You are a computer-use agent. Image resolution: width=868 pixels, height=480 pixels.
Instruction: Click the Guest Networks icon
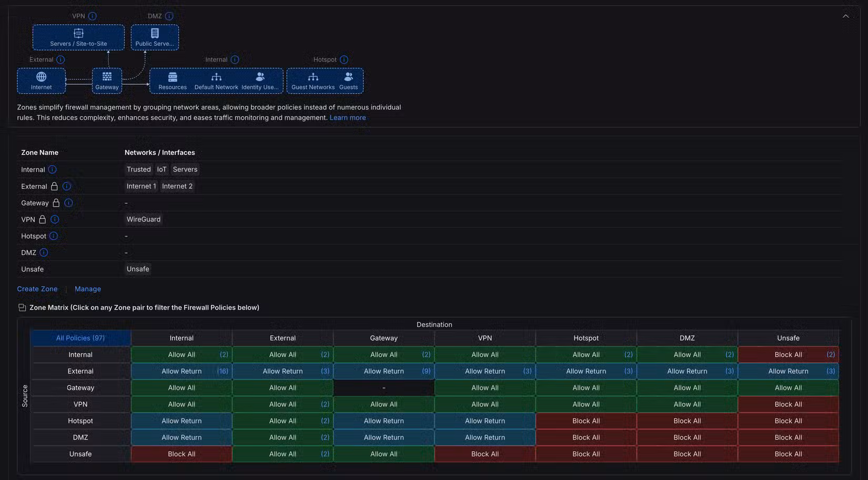313,77
